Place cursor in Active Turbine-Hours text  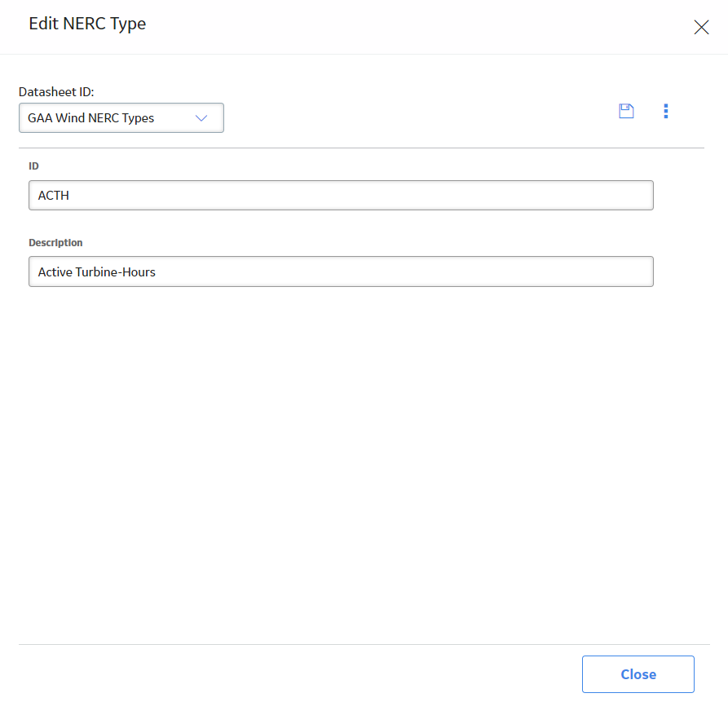point(96,272)
